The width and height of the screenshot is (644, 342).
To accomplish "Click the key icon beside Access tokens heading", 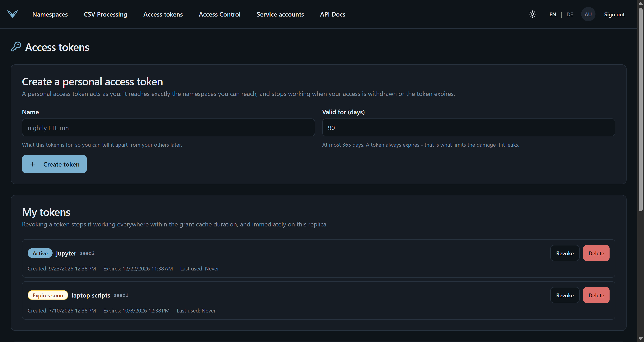I will (16, 47).
